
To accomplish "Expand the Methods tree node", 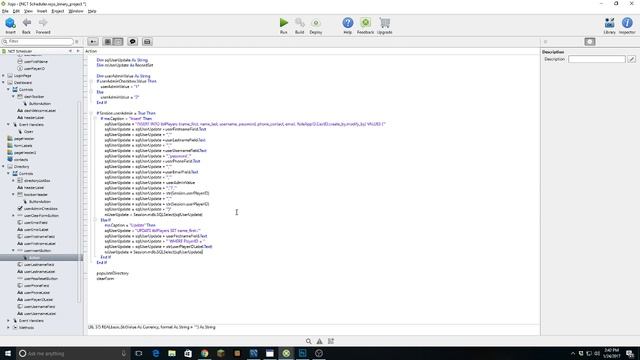I will (x=8, y=327).
